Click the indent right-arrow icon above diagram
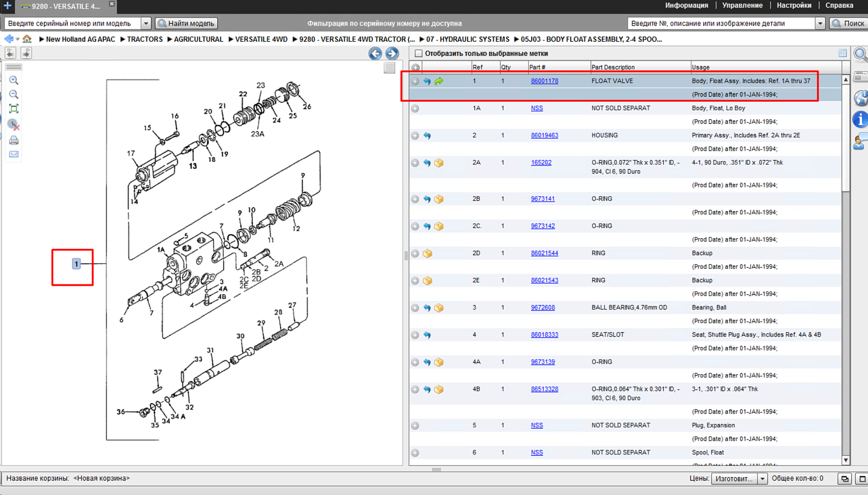Viewport: 868px width, 495px height. click(x=26, y=53)
